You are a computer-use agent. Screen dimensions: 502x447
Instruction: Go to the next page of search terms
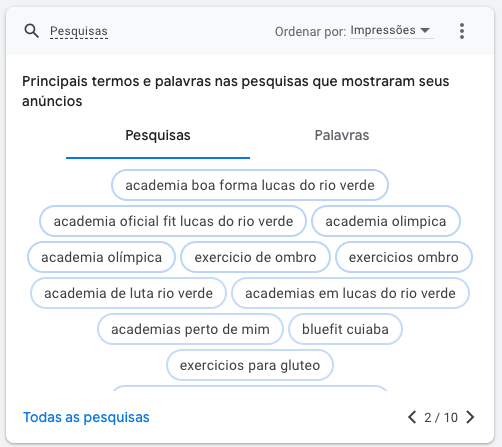coord(470,417)
